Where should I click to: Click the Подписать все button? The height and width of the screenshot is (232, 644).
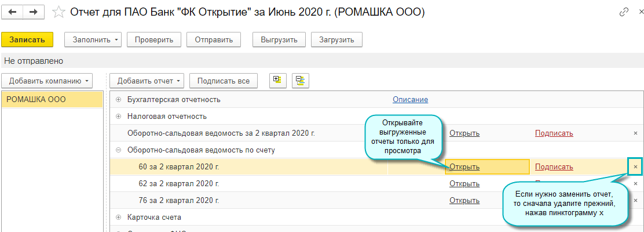pyautogui.click(x=224, y=81)
